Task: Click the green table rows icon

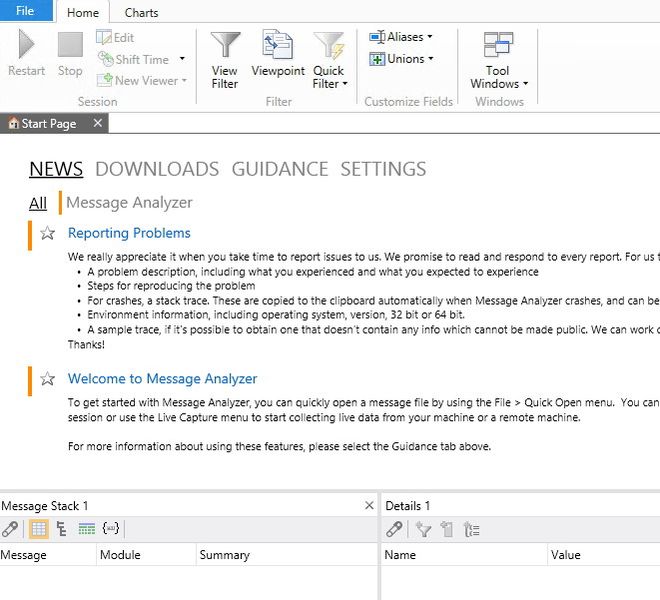Action: 87,529
